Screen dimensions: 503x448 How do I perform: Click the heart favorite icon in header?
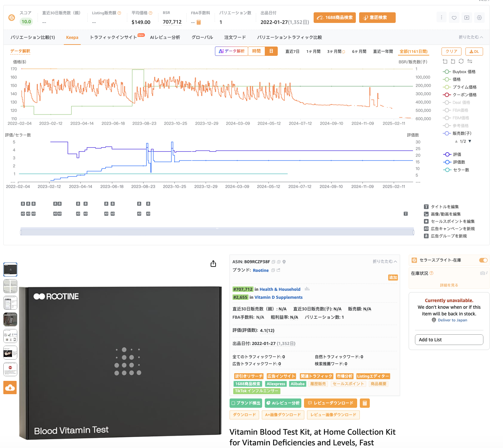454,18
